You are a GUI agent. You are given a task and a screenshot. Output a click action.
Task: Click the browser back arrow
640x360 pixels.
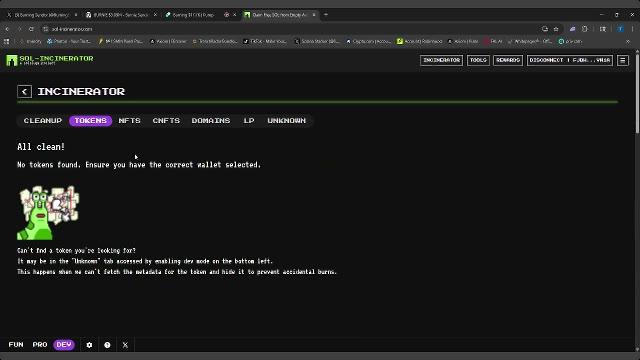click(x=7, y=29)
